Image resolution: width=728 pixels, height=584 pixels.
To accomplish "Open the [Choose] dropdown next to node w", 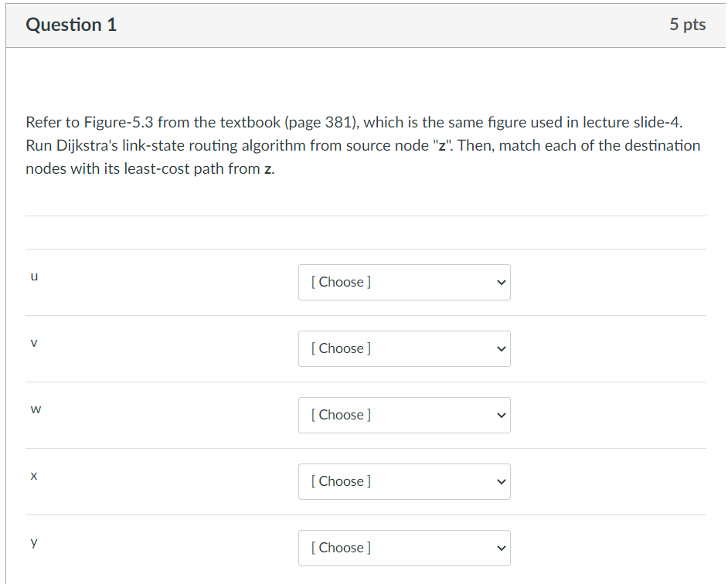I will pos(404,415).
